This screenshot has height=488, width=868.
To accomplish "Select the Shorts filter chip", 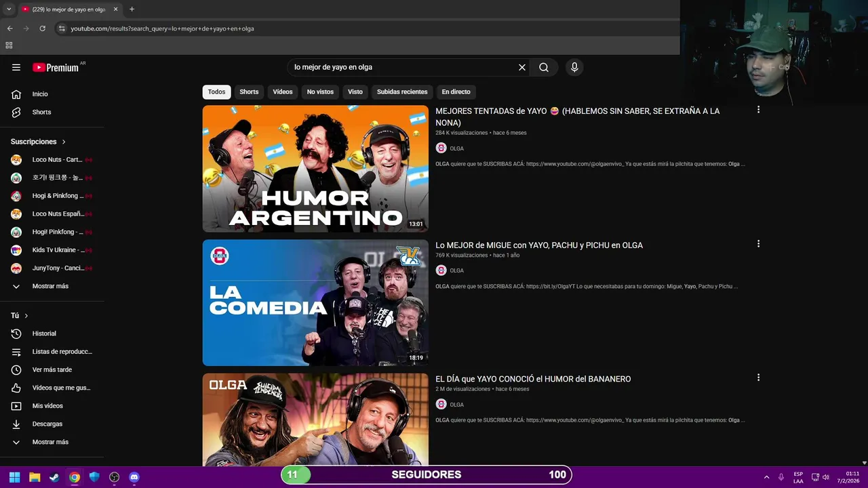I will (x=249, y=91).
